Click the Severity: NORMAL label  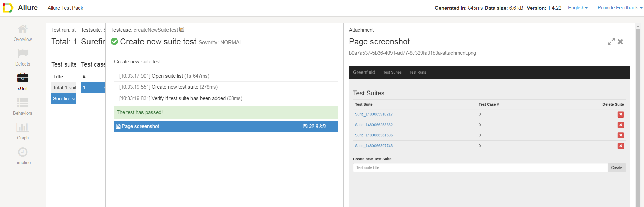tap(221, 42)
